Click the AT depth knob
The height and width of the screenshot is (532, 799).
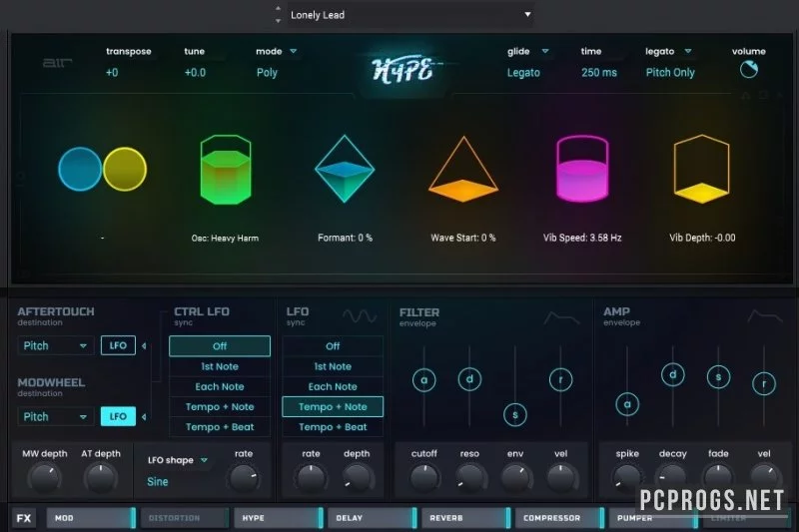pos(101,478)
